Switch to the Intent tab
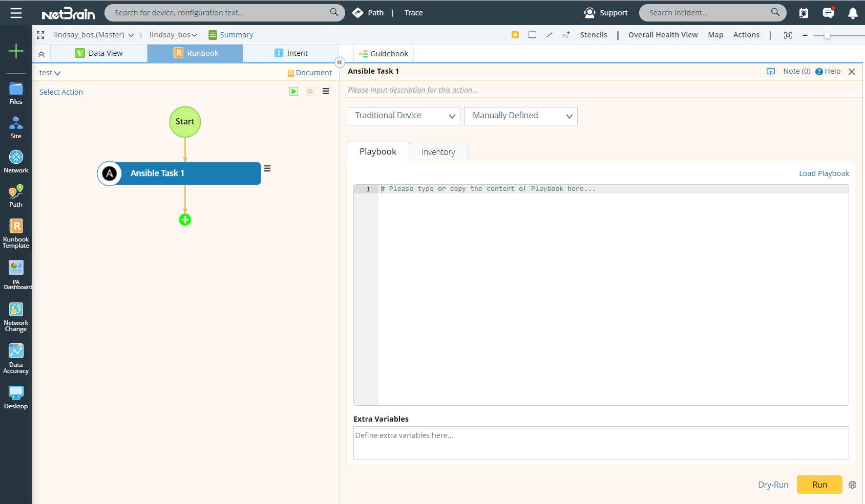 291,53
